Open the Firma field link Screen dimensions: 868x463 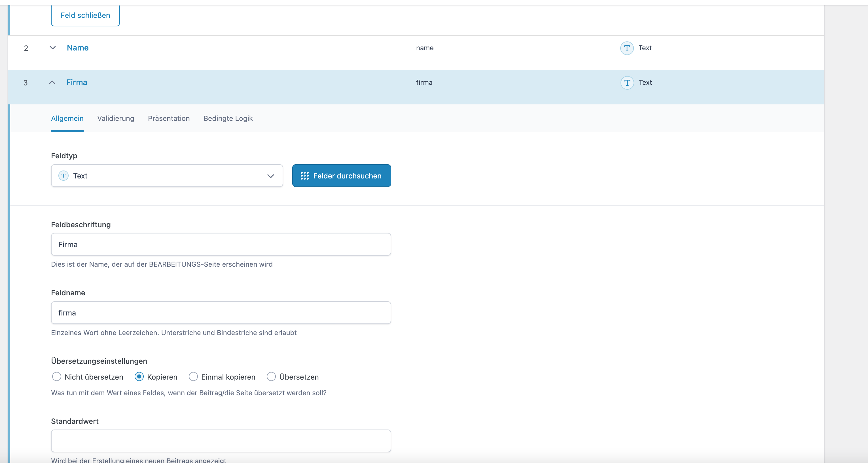[77, 83]
